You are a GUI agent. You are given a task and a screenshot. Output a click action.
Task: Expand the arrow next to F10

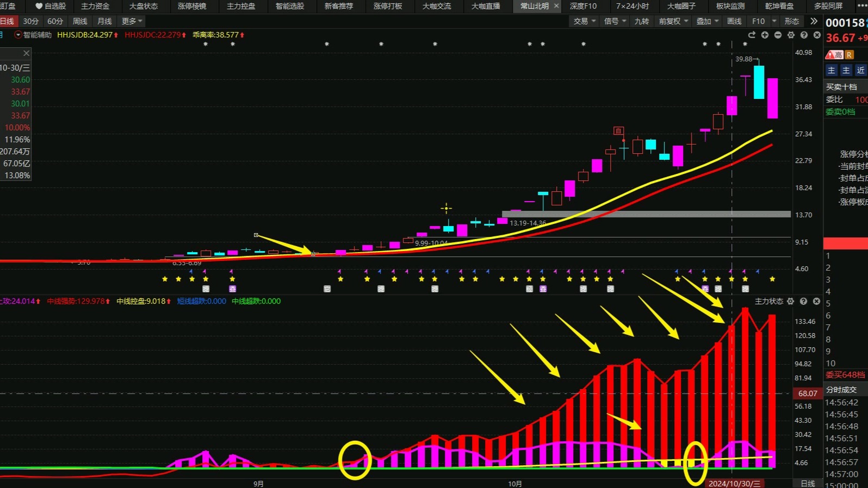[x=774, y=21]
